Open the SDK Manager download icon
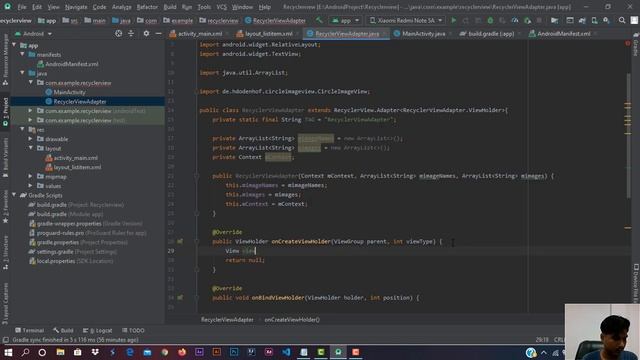The image size is (640, 360). click(607, 20)
